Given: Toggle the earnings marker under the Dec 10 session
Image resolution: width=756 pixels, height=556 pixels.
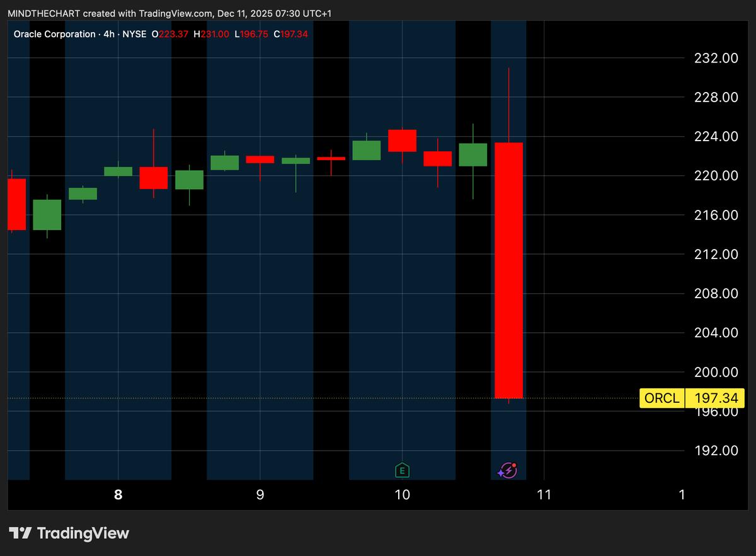Looking at the screenshot, I should coord(402,470).
